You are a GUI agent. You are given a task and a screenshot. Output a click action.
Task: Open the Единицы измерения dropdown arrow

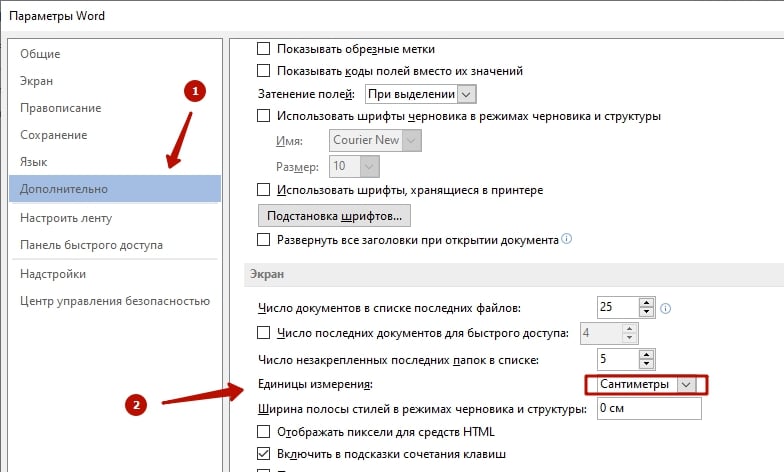click(686, 384)
